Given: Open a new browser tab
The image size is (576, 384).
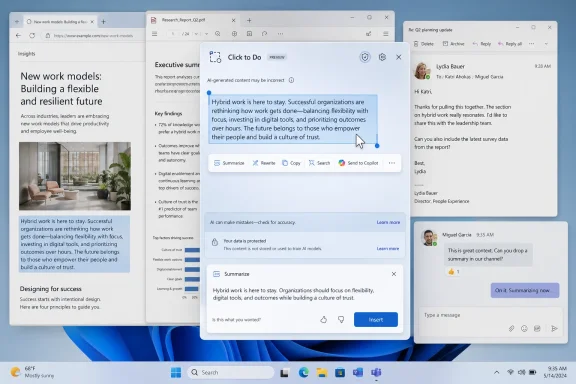Looking at the screenshot, I should (103, 22).
